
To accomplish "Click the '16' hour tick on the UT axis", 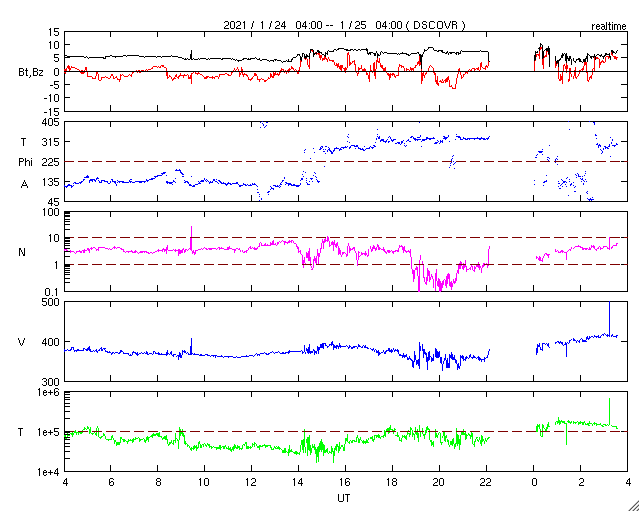I will pyautogui.click(x=345, y=483).
